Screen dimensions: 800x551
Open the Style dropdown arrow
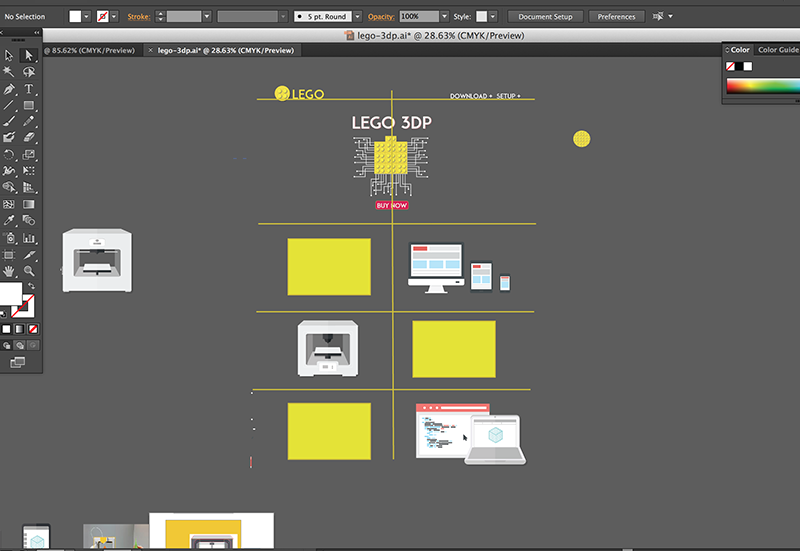[492, 16]
